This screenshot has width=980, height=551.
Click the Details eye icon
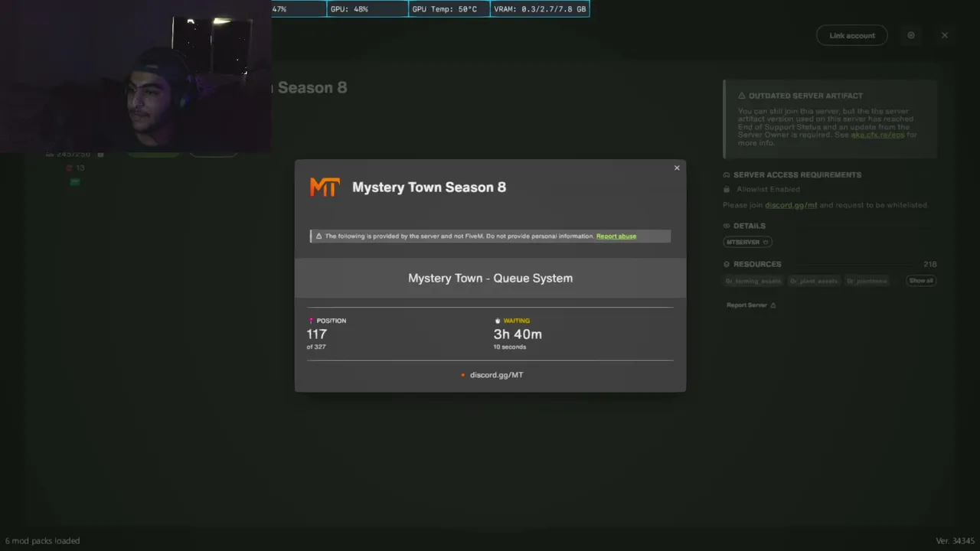point(727,226)
